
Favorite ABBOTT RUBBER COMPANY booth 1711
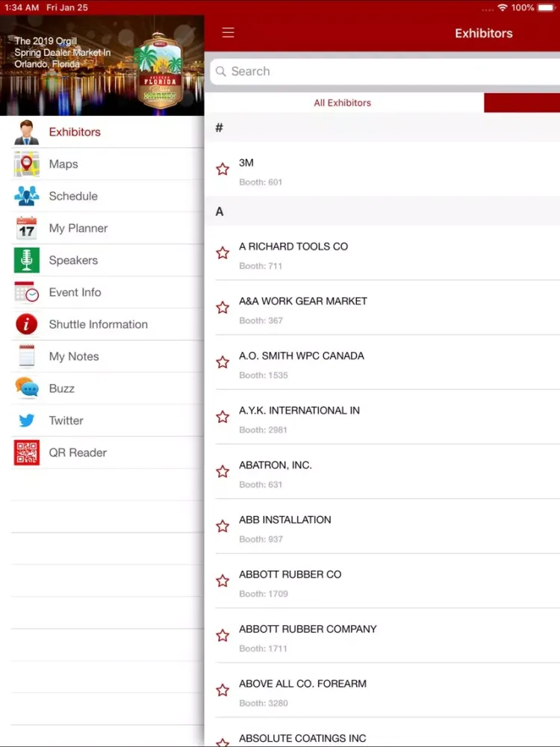[x=223, y=636]
